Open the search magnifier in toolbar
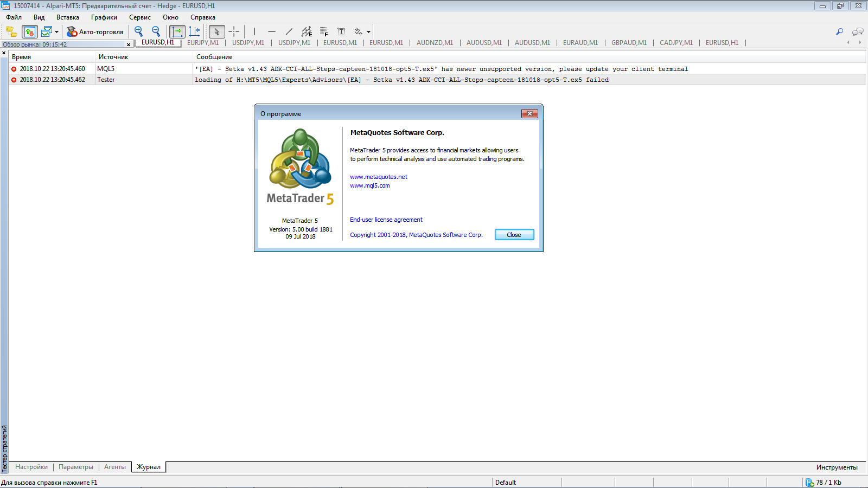This screenshot has height=488, width=868. (839, 32)
